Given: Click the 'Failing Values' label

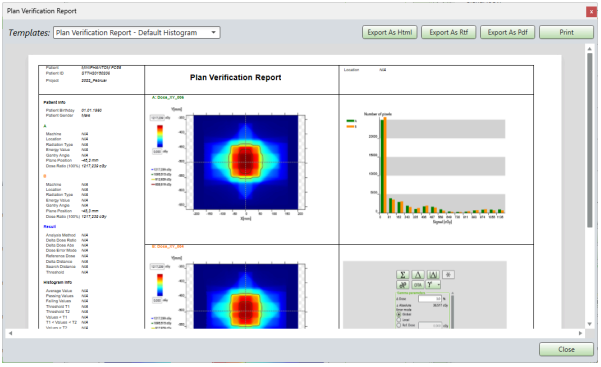Looking at the screenshot, I should coord(59,301).
